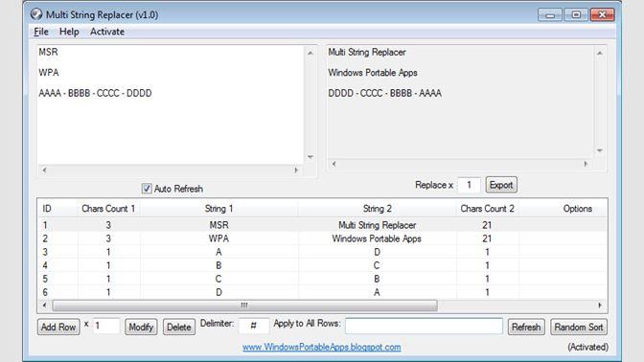Viewport: 644px width, 362px height.
Task: Click the 'MSR' line in input box
Action: coord(49,52)
